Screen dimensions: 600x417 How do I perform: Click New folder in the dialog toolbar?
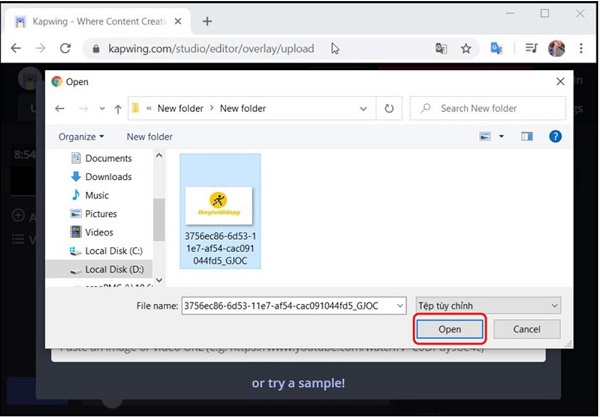tap(149, 136)
